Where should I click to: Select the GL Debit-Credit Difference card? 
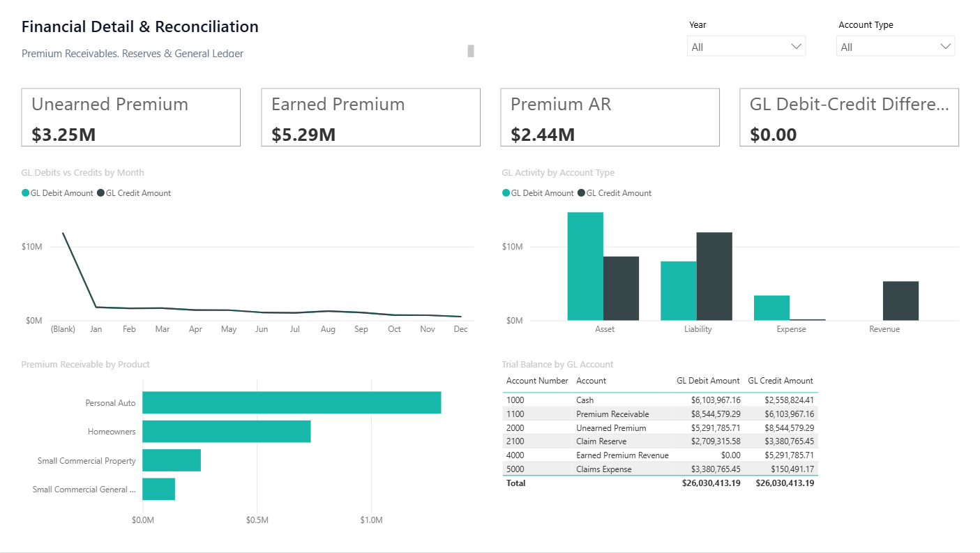850,117
